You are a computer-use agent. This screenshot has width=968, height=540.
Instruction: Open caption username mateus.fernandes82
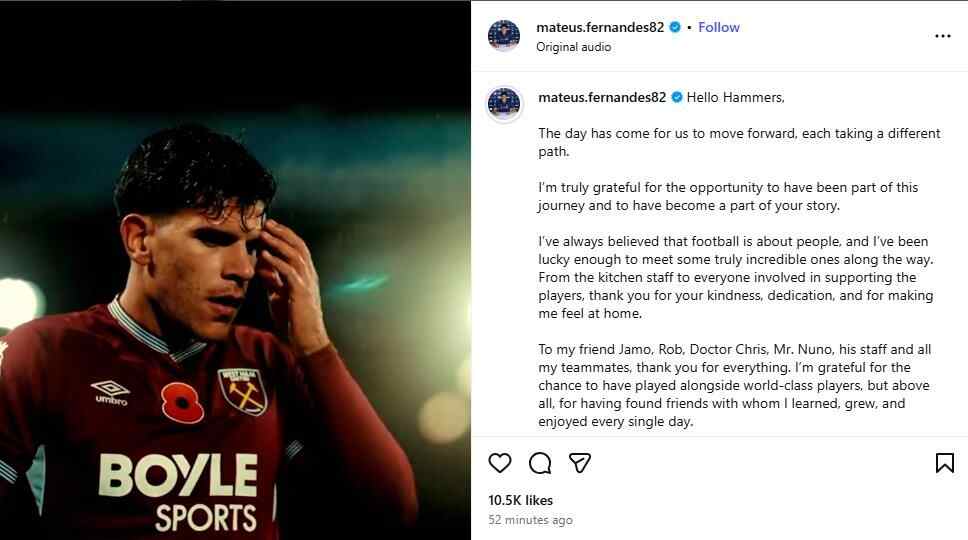point(602,98)
